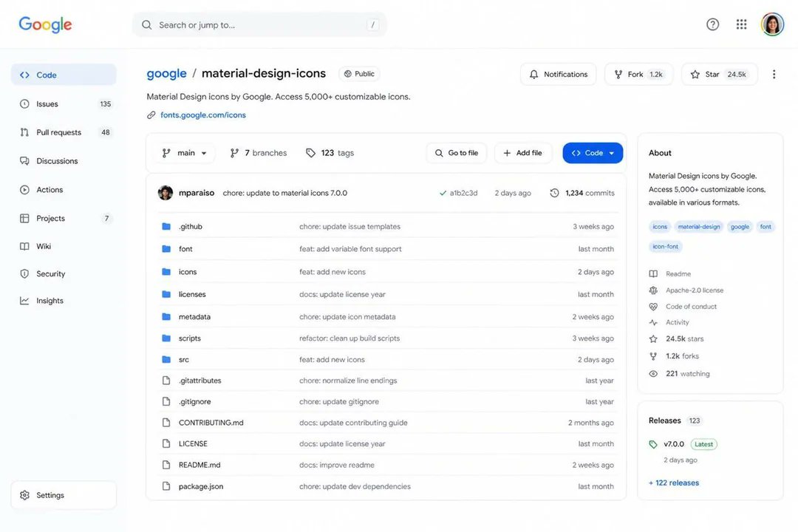Screen dimensions: 798x532
Task: View the 7 branches link
Action: (x=259, y=153)
